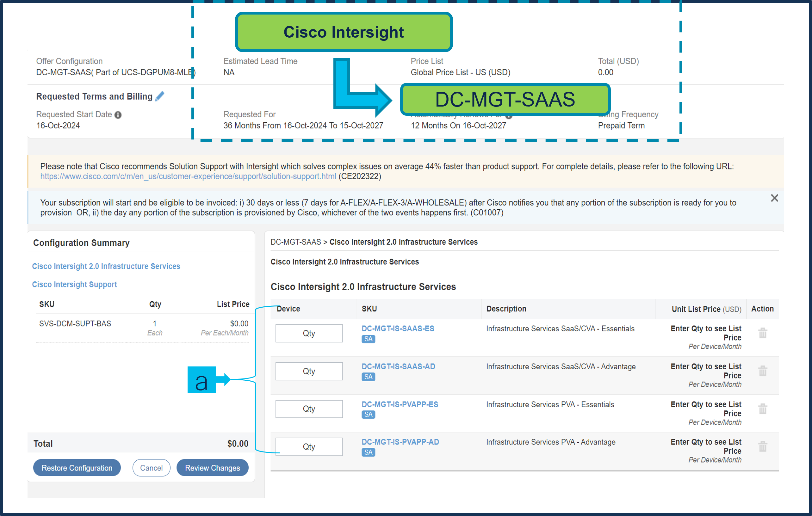This screenshot has height=516, width=812.
Task: Open the DC-MGT-IS-PVAPP-AD SKU link
Action: (400, 442)
